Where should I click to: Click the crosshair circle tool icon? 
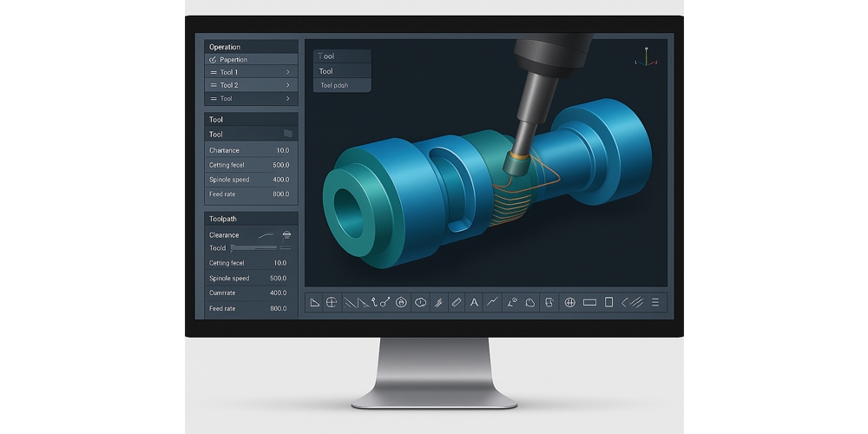[332, 302]
